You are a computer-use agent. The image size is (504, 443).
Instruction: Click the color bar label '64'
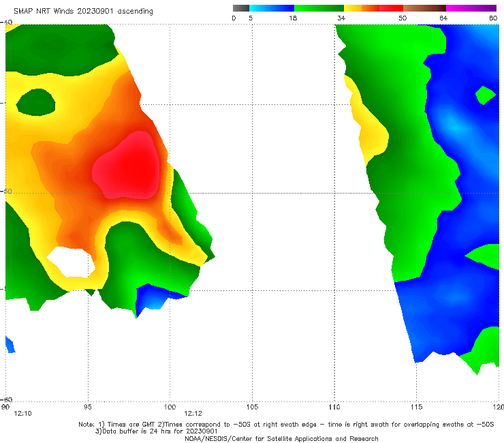tap(443, 18)
